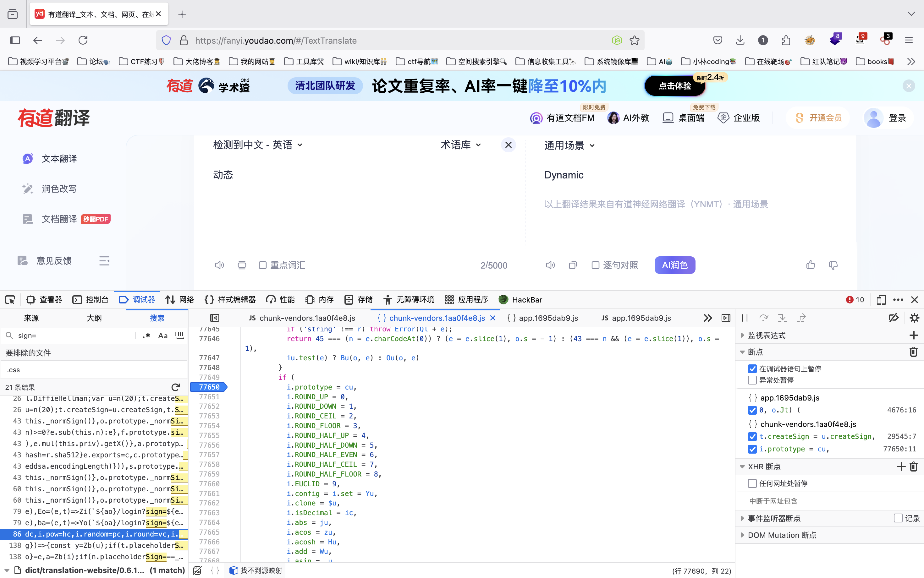This screenshot has width=924, height=578.
Task: Refresh the 21 search results in debugger
Action: [176, 387]
